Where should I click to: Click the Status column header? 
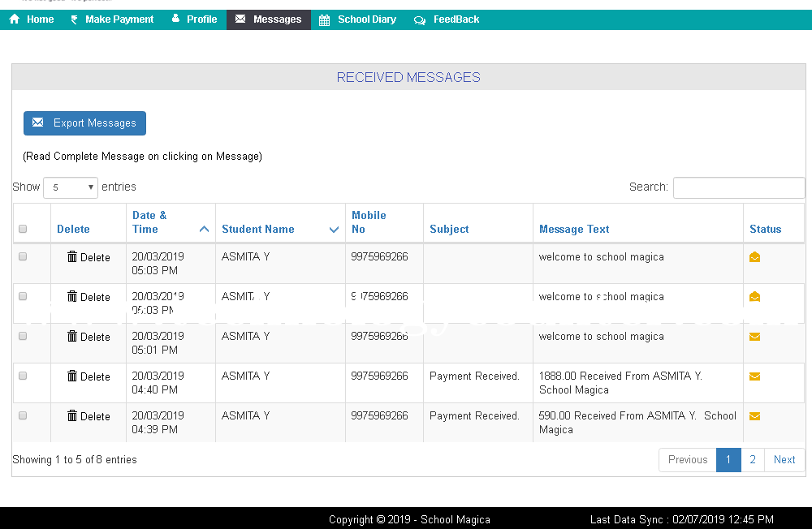[774, 222]
